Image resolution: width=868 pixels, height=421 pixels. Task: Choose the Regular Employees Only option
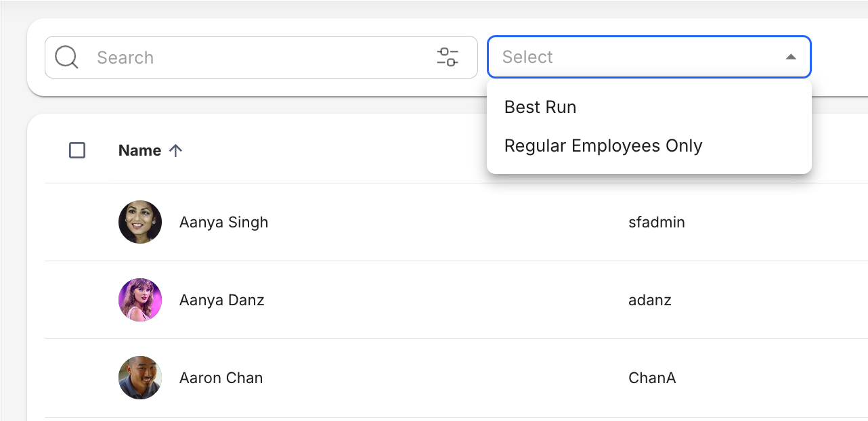(x=603, y=146)
